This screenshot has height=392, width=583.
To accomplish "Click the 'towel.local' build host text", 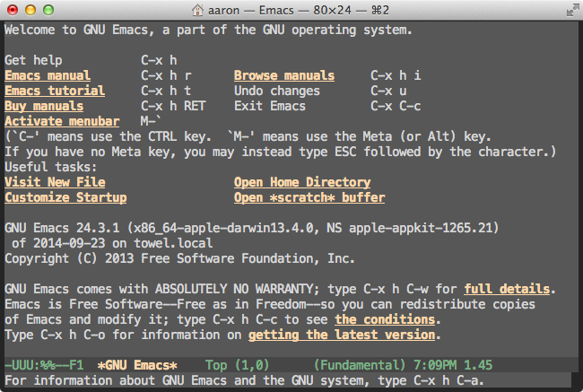I will pyautogui.click(x=173, y=243).
